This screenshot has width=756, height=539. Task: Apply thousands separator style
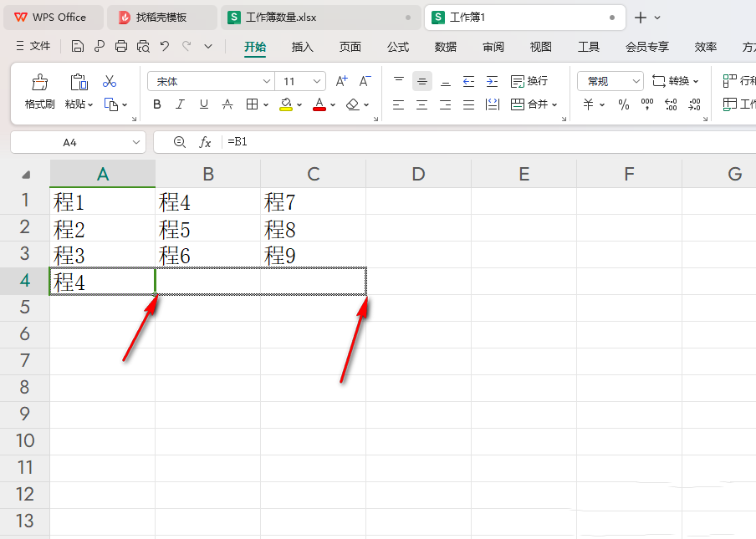[x=647, y=104]
